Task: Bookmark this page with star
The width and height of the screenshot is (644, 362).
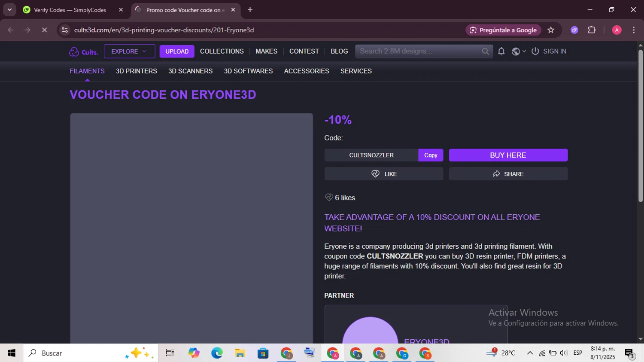Action: (551, 30)
